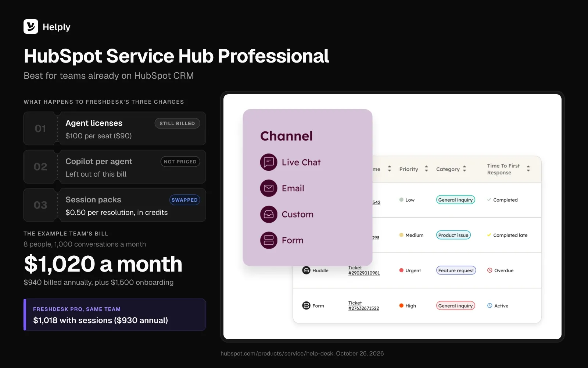The height and width of the screenshot is (368, 588).
Task: Click the Category column header
Action: pos(448,169)
